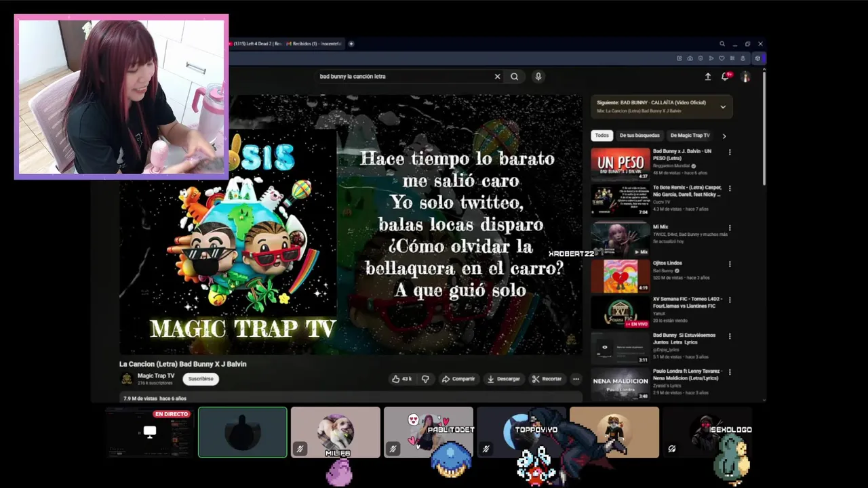Image resolution: width=868 pixels, height=488 pixels.
Task: Click the browser cloud sync icon
Action: [690, 58]
